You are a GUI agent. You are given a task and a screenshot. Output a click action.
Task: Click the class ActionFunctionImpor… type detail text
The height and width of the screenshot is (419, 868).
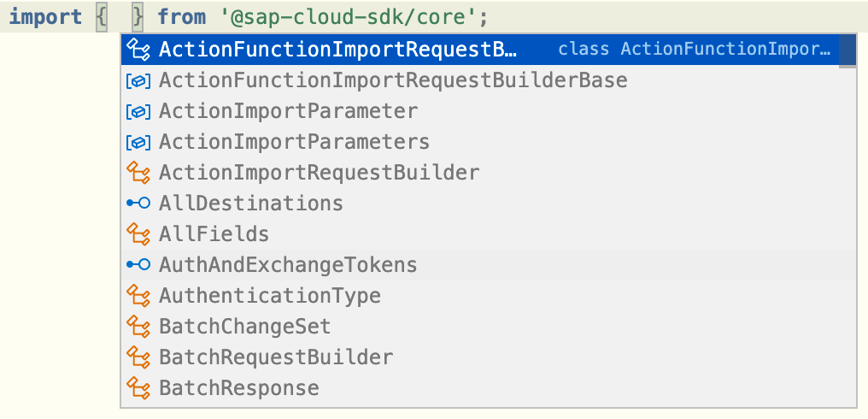pos(695,50)
